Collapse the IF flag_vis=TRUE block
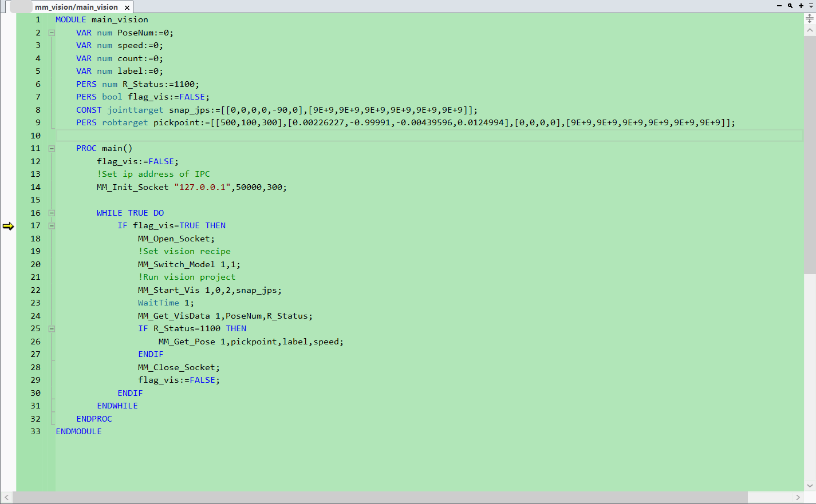Screen dimensions: 816x504 tap(52, 225)
